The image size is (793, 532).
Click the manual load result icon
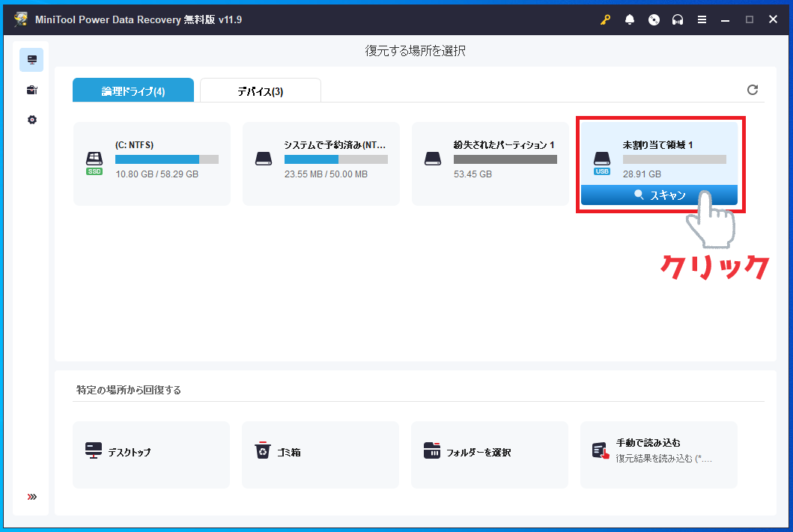tap(601, 450)
